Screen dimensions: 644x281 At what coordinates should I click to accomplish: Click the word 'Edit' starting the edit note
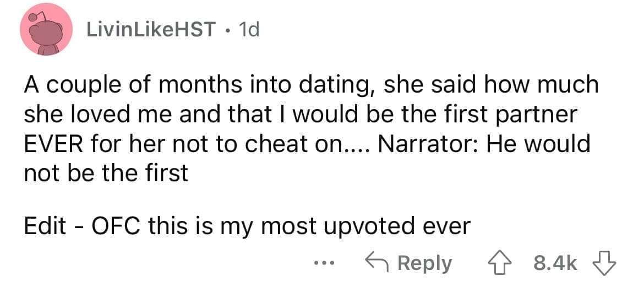click(45, 226)
